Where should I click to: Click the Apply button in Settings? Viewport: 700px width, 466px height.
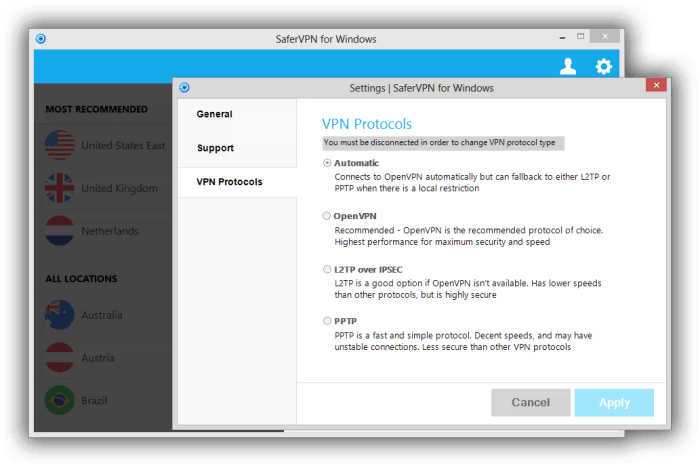(x=614, y=402)
